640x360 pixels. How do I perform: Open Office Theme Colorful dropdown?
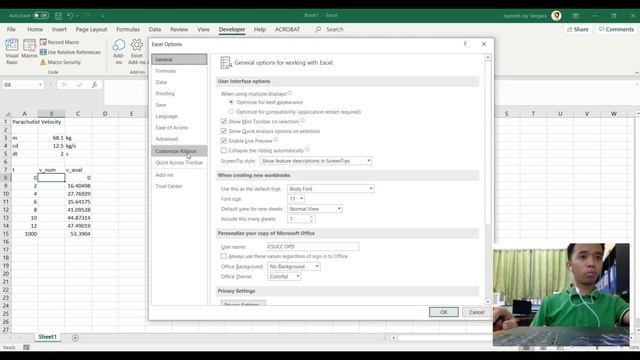pos(284,276)
